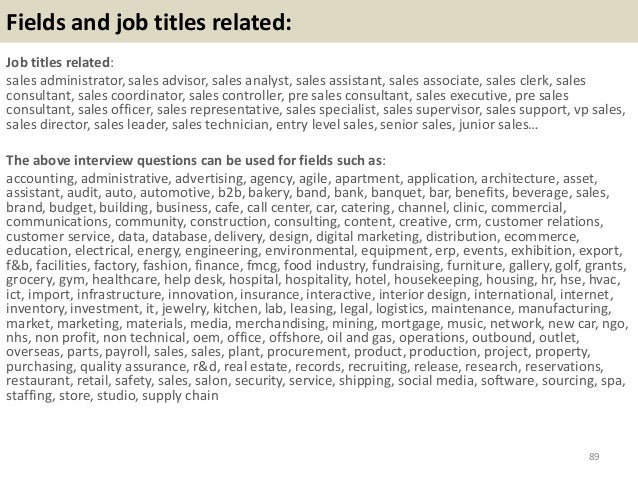This screenshot has width=638, height=479.
Task: Click the page number 89
Action: [594, 456]
